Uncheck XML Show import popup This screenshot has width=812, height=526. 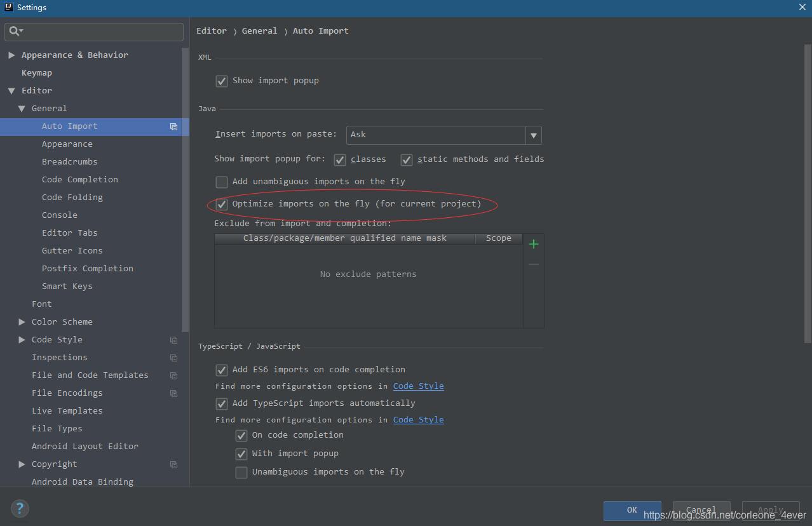pyautogui.click(x=222, y=81)
